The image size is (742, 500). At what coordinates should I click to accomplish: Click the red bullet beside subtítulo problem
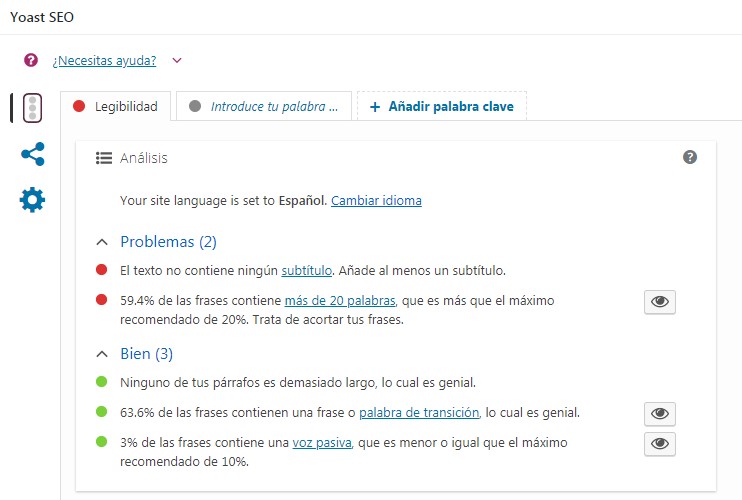(101, 270)
